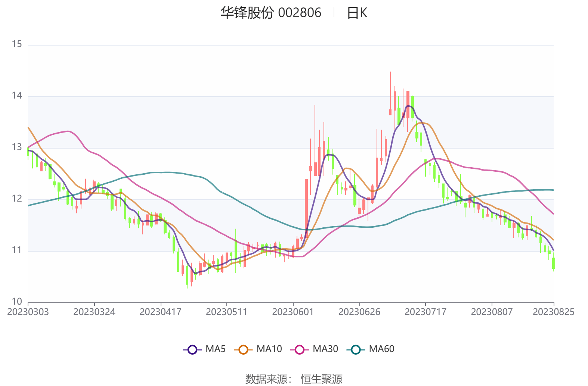
Task: Click the x-axis date label 20230511
Action: tap(227, 312)
